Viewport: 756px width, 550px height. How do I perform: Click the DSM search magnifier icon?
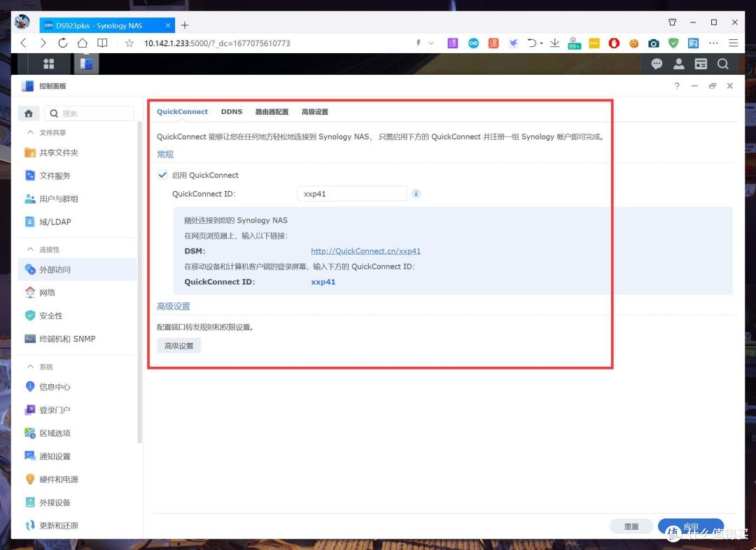click(x=722, y=64)
